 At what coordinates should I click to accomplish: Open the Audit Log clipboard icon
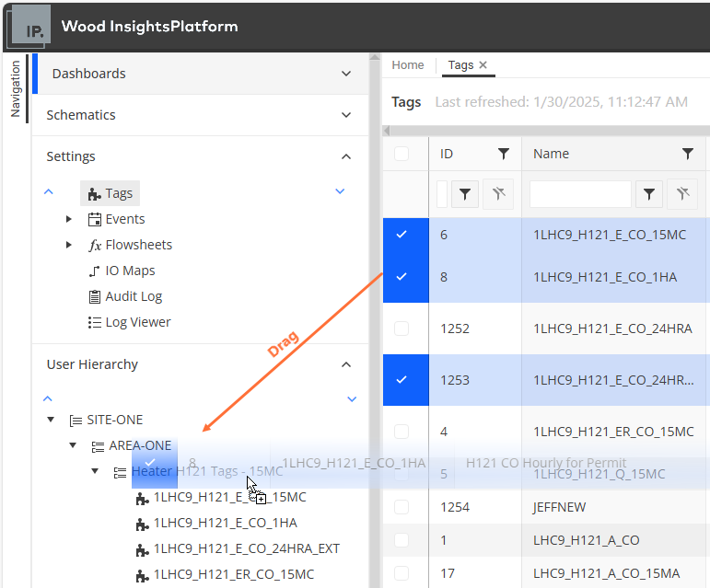(94, 296)
